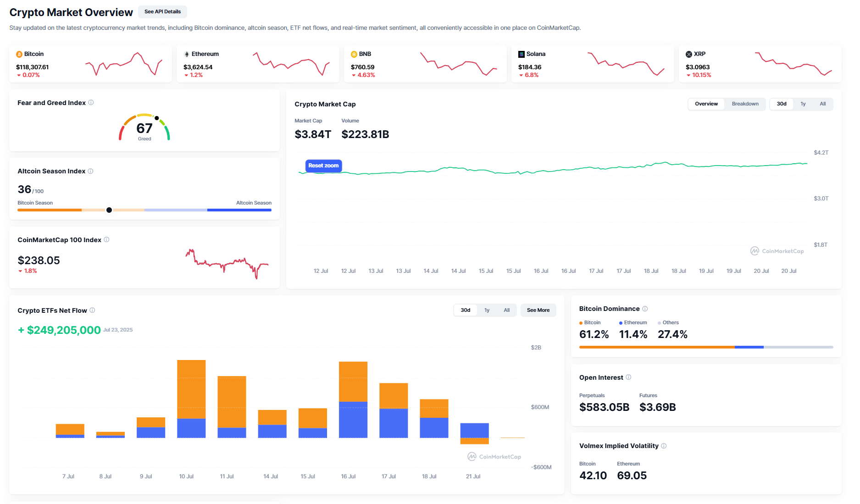Click the Altcoin Season Index slider marker

109,210
